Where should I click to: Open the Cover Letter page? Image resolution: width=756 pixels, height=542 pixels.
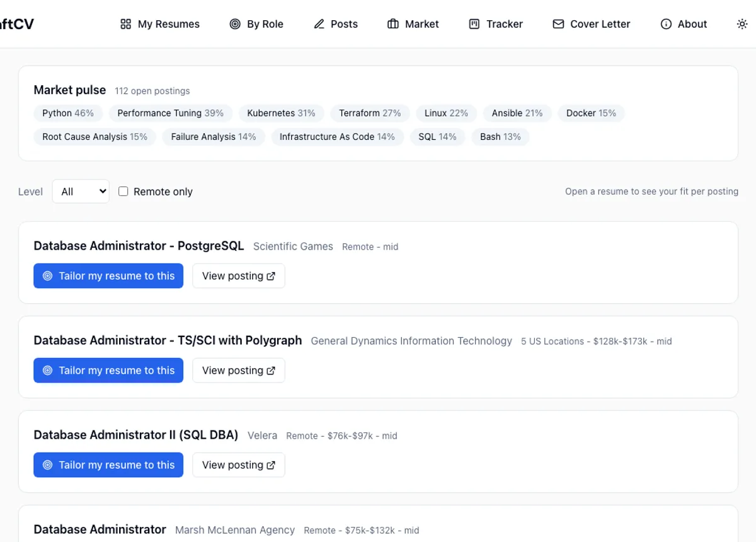coord(592,24)
